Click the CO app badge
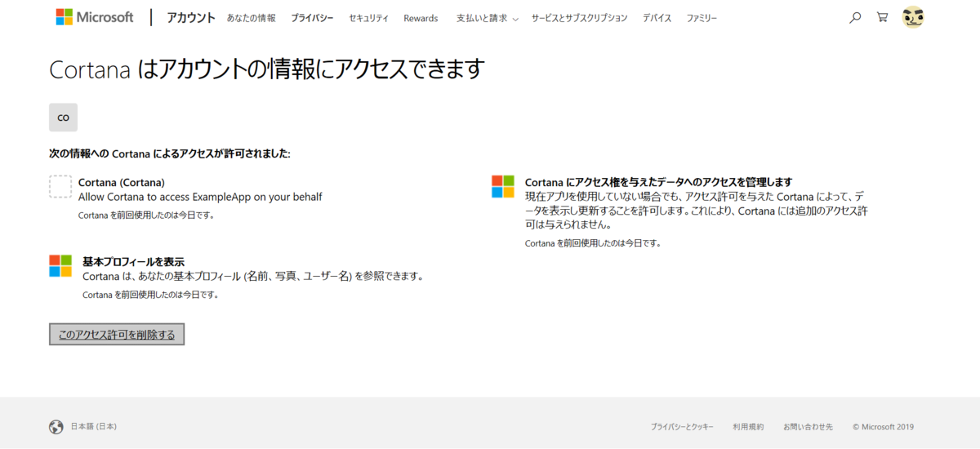The height and width of the screenshot is (449, 980). 63,118
